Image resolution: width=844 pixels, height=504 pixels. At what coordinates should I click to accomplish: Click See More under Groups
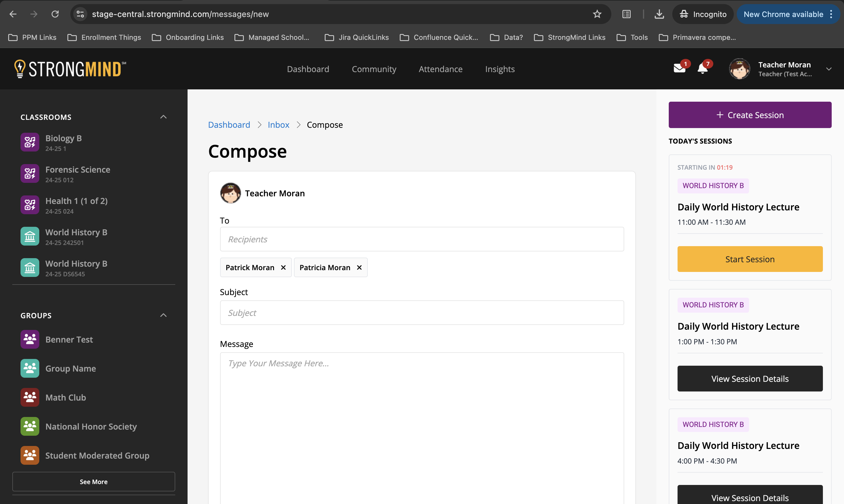click(x=93, y=482)
